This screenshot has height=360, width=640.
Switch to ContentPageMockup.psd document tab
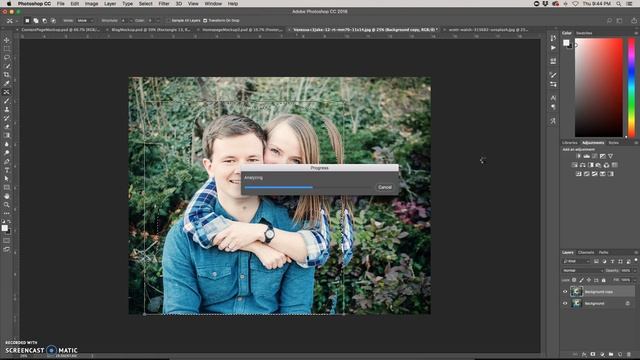click(60, 30)
